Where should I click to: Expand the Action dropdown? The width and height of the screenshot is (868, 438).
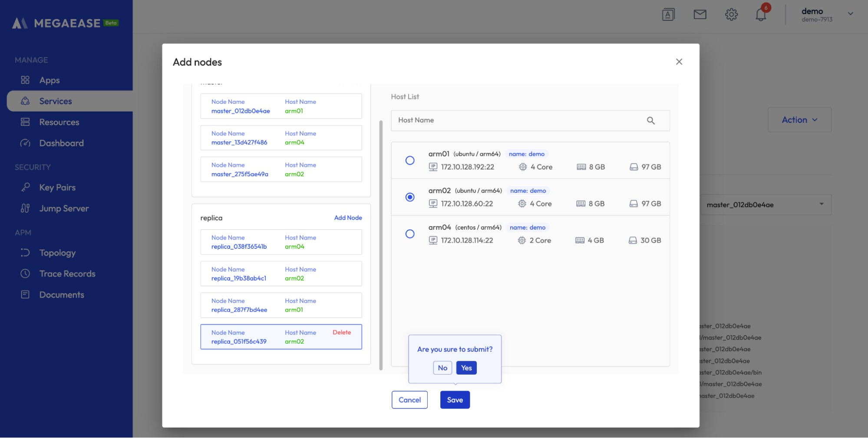[x=799, y=119]
